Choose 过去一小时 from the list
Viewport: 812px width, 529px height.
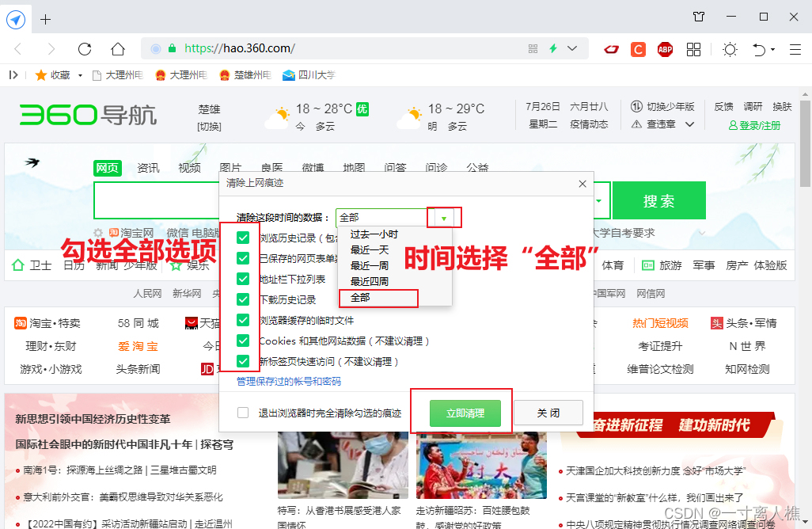(x=374, y=234)
